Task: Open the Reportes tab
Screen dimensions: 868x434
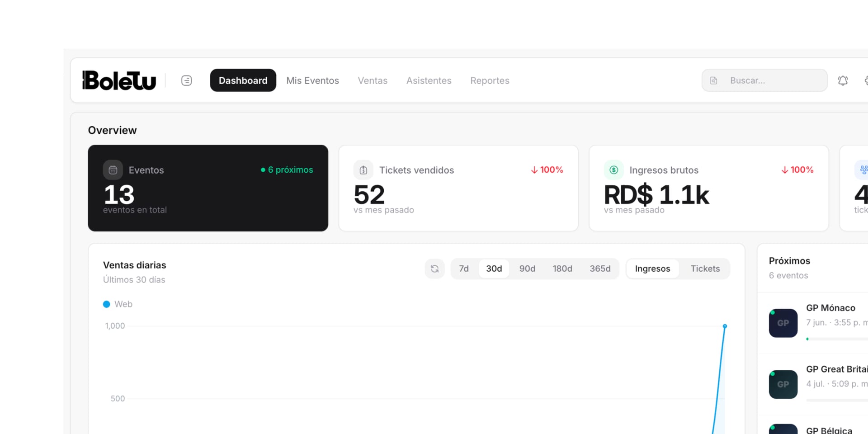Action: pos(490,80)
